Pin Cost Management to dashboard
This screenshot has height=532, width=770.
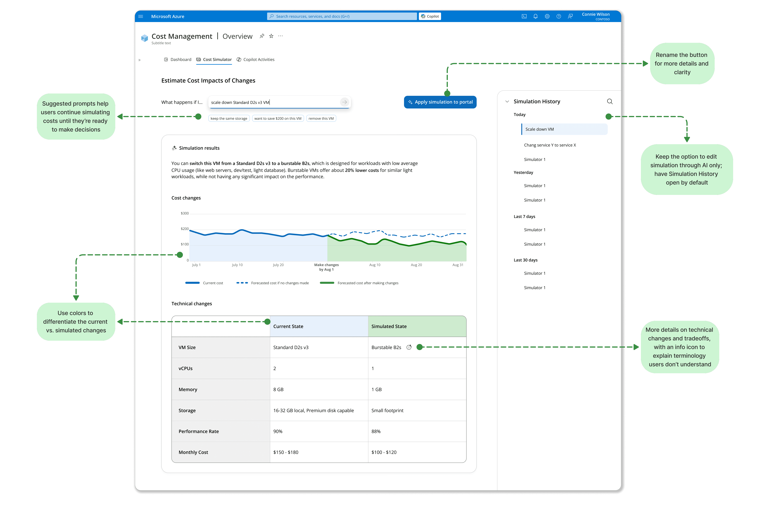click(262, 36)
